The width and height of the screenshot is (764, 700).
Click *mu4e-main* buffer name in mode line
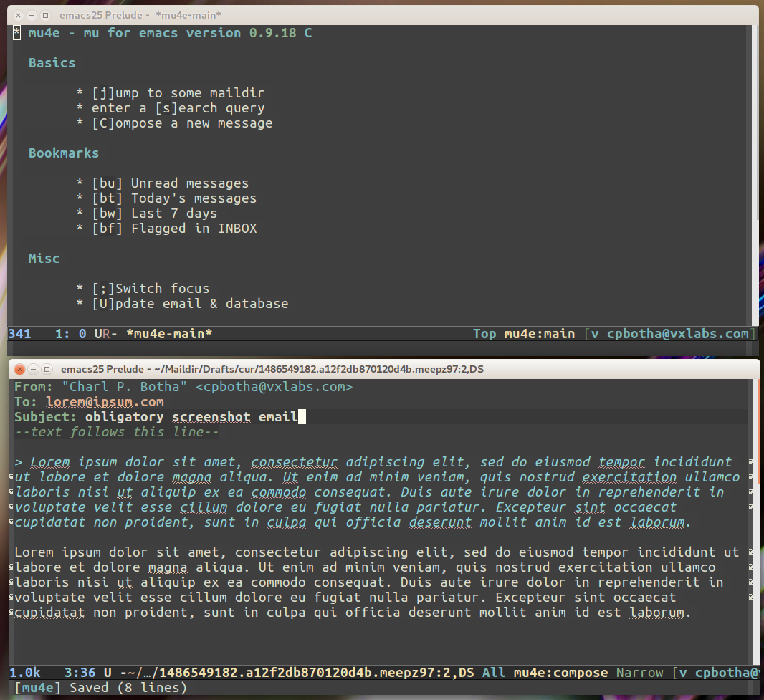tap(169, 334)
